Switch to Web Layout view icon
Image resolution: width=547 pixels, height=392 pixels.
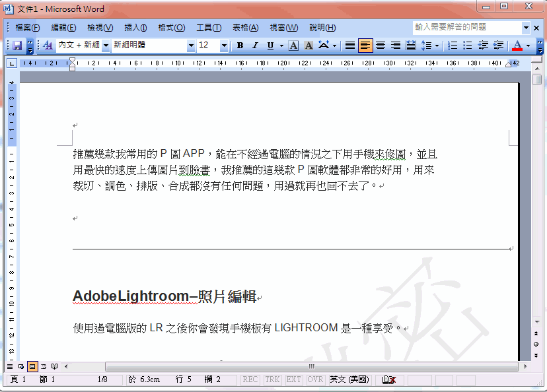click(21, 366)
